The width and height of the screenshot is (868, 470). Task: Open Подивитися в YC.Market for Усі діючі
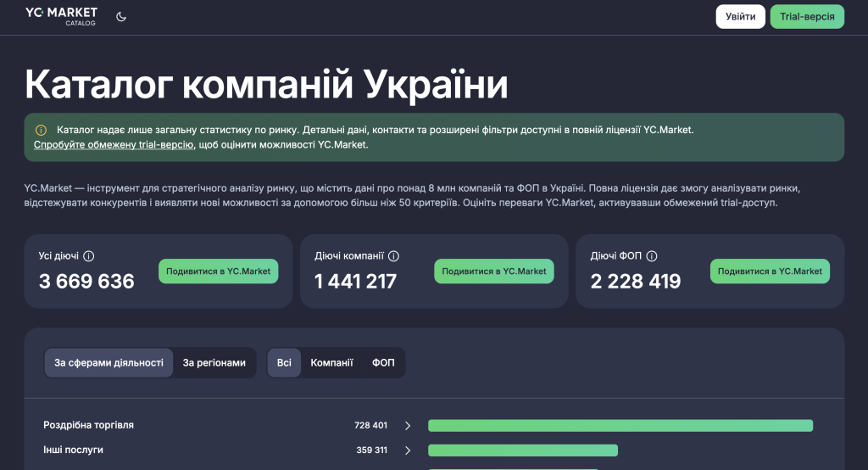218,271
